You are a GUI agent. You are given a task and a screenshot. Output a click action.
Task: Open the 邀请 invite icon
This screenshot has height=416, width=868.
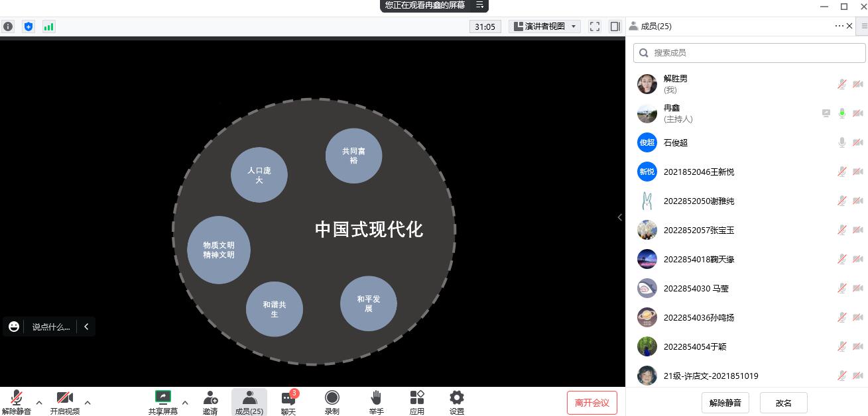pyautogui.click(x=210, y=401)
